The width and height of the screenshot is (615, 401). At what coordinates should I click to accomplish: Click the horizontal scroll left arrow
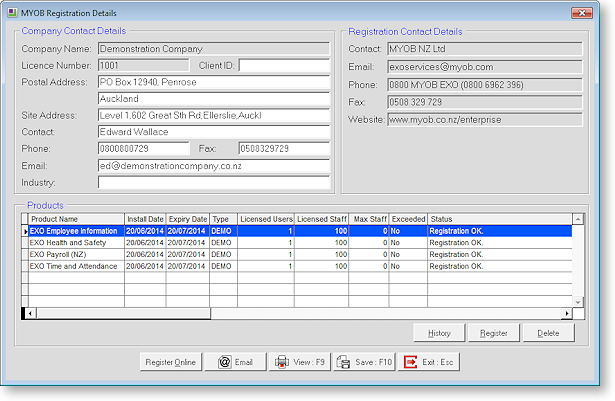pos(30,313)
